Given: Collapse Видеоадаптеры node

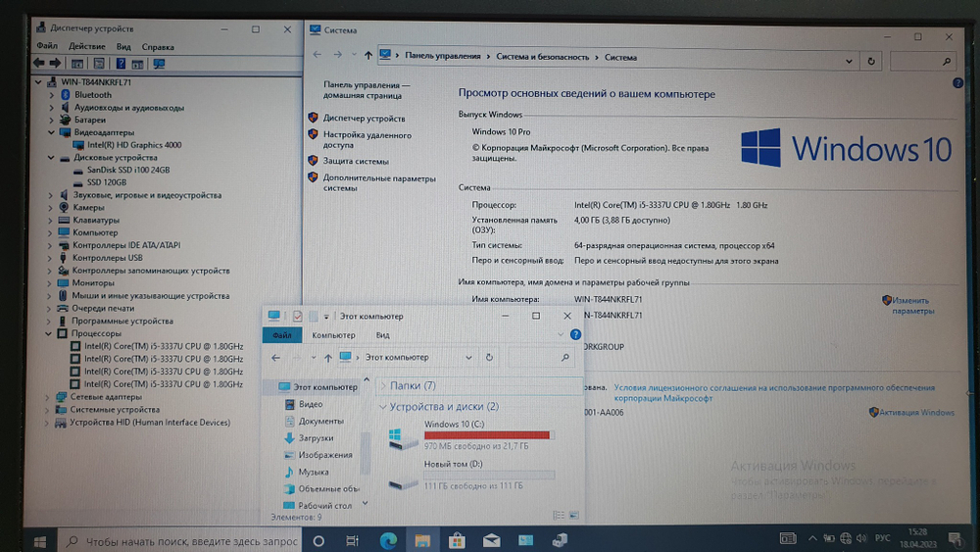Looking at the screenshot, I should point(51,132).
